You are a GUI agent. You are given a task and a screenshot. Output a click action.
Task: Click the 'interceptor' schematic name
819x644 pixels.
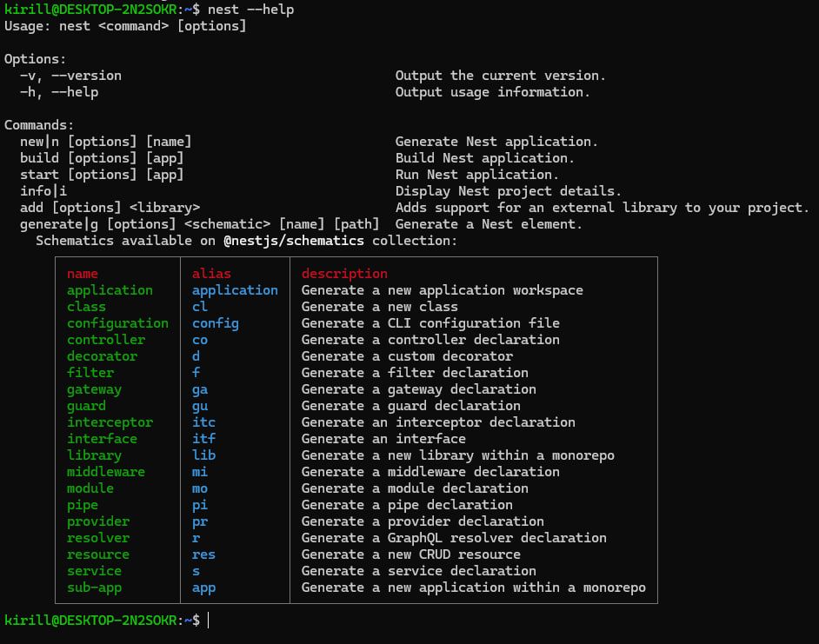110,422
